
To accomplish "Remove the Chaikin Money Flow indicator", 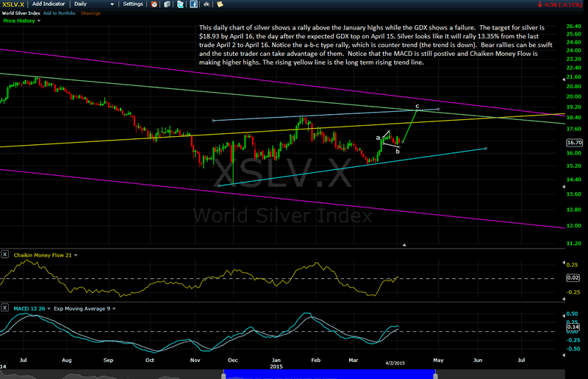I will tap(6, 255).
